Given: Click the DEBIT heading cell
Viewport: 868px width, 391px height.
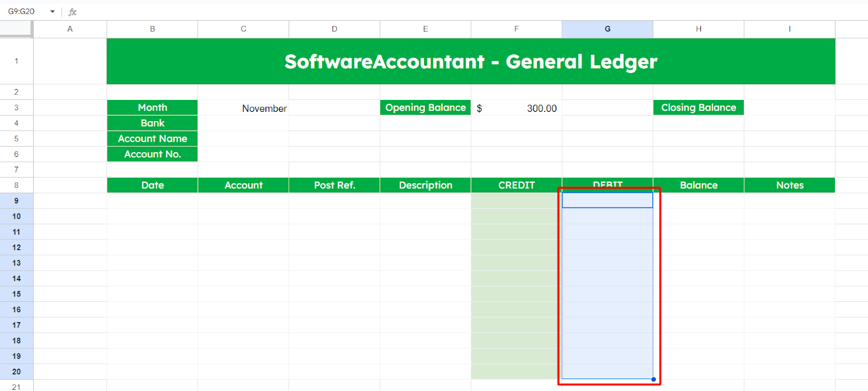Looking at the screenshot, I should [608, 185].
